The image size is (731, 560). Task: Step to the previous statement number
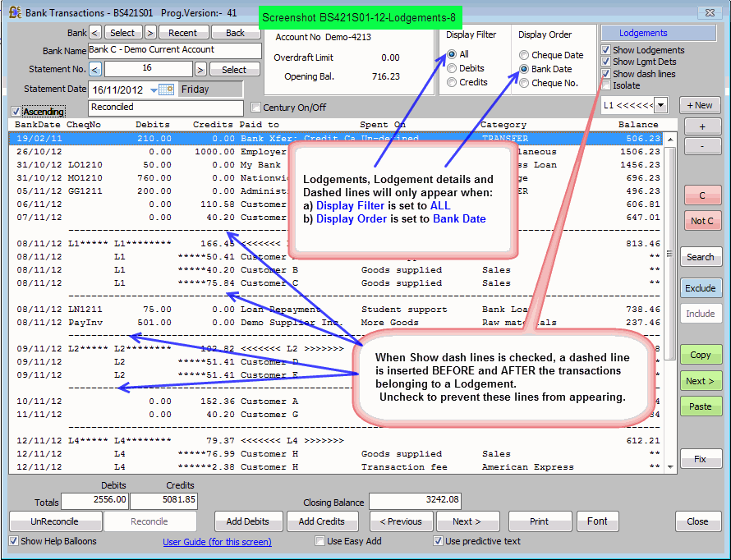[95, 70]
